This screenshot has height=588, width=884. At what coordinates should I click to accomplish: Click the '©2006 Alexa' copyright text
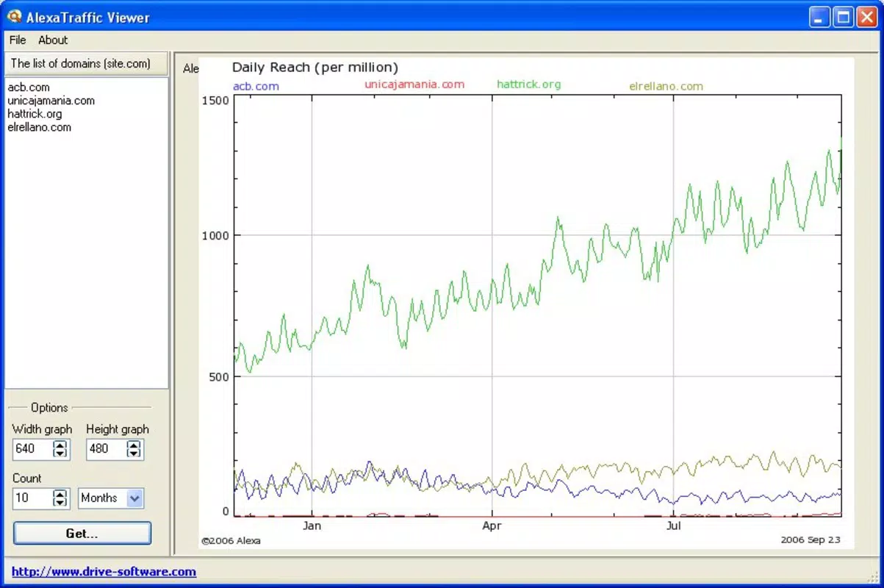tap(231, 541)
